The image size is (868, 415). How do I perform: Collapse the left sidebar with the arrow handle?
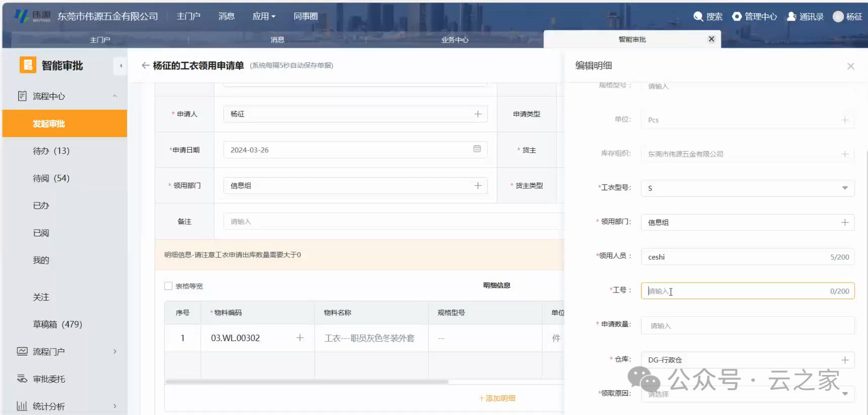(x=120, y=66)
